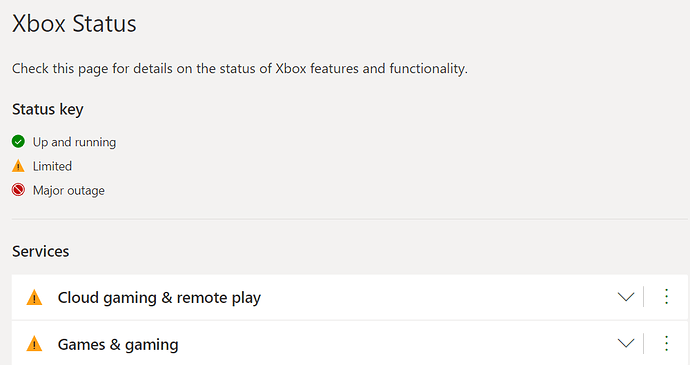The image size is (690, 365).
Task: Expand the Games & gaming chevron
Action: 626,343
